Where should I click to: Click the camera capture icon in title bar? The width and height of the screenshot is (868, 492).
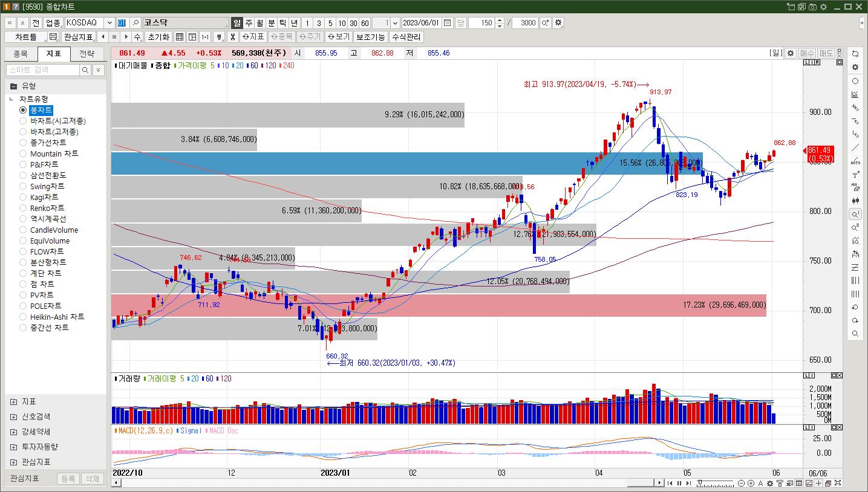[812, 7]
